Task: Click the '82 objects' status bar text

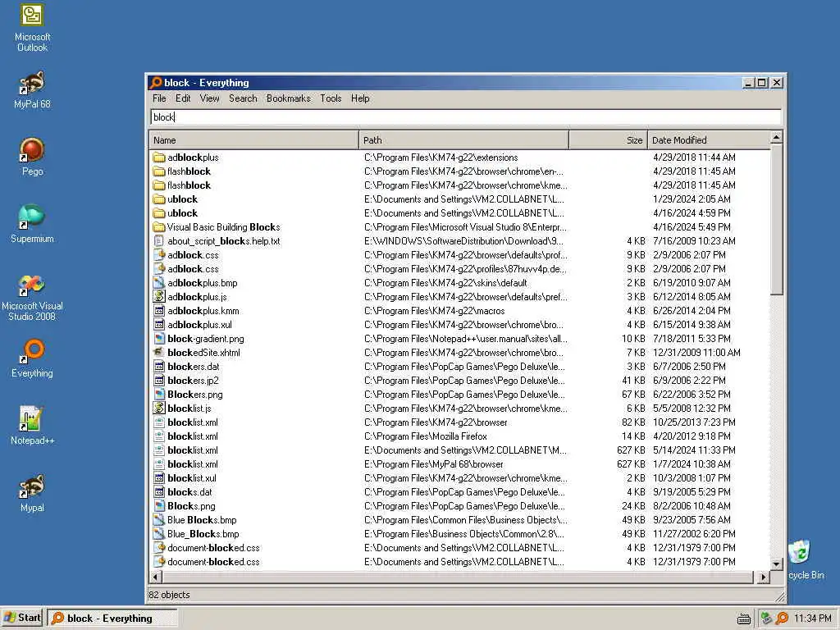Action: tap(169, 595)
